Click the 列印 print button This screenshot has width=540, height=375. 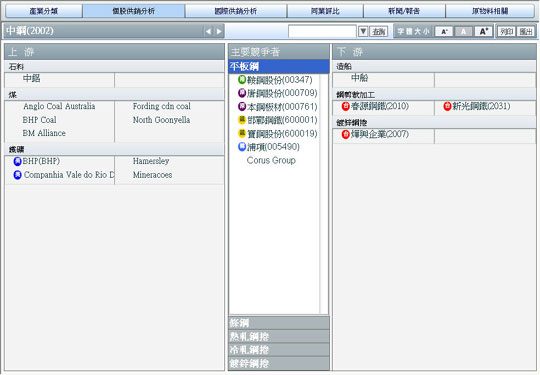tap(507, 32)
